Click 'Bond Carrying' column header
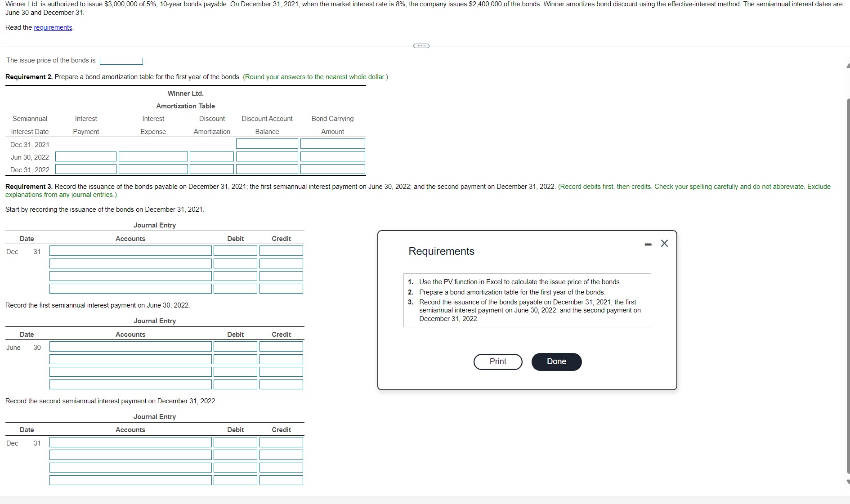The width and height of the screenshot is (850, 504). coord(333,119)
